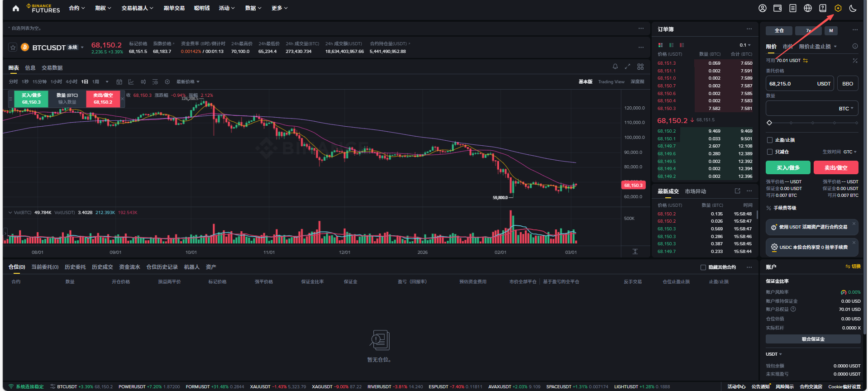This screenshot has width=868, height=391.
Task: Tick the 只减仓 reduce-only checkbox
Action: click(769, 152)
